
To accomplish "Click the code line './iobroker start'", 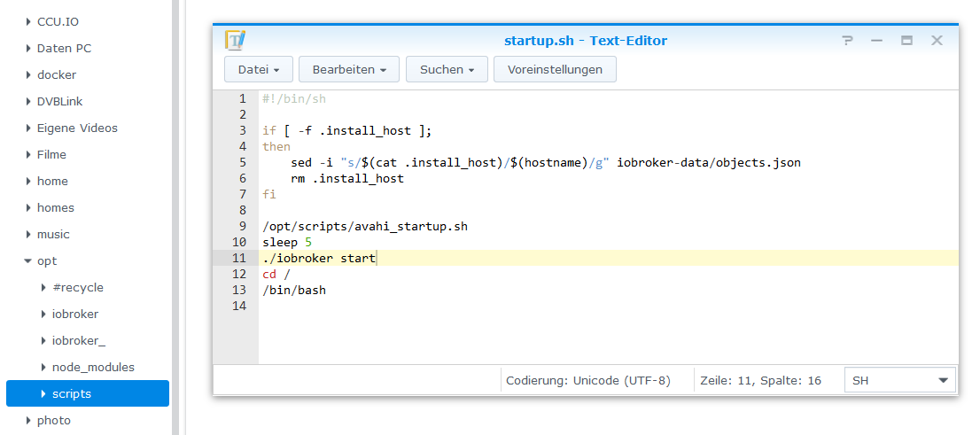I will click(x=319, y=258).
